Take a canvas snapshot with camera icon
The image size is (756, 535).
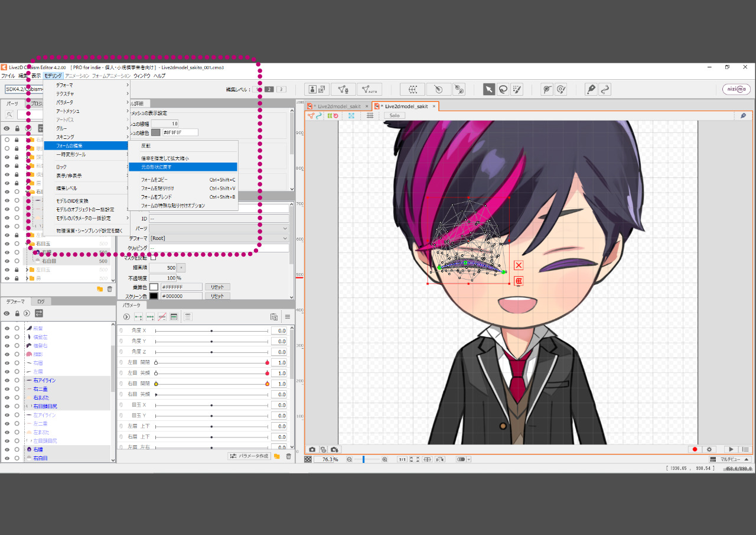click(312, 450)
